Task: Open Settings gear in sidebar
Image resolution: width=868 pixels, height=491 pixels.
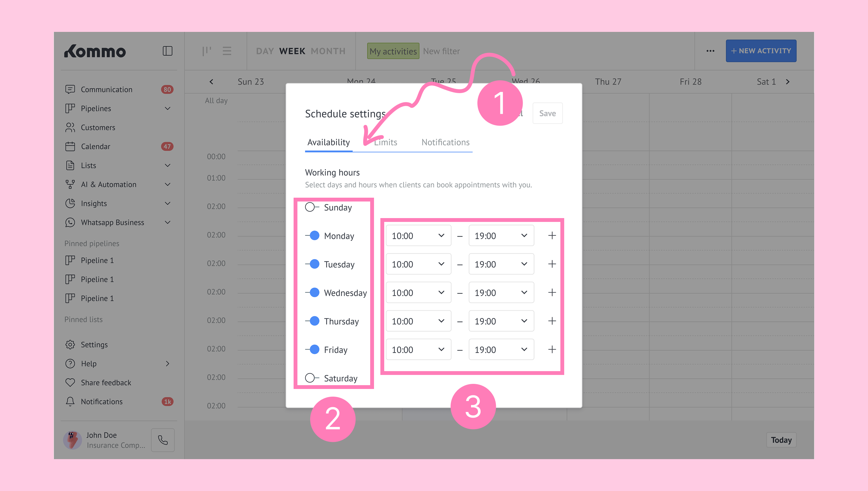Action: tap(70, 345)
